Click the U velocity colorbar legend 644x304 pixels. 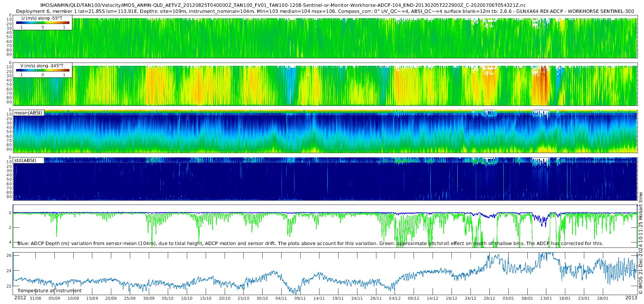click(42, 23)
